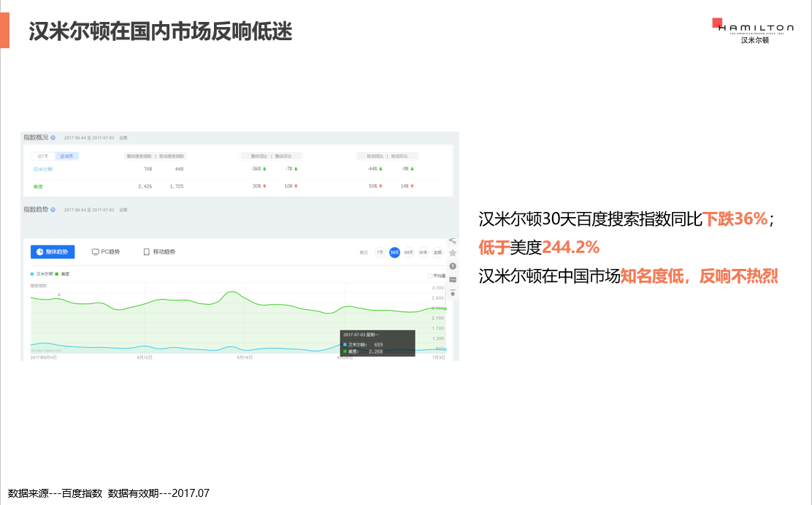Image resolution: width=812 pixels, height=505 pixels.
Task: Select the 7天 range option
Action: 380,253
